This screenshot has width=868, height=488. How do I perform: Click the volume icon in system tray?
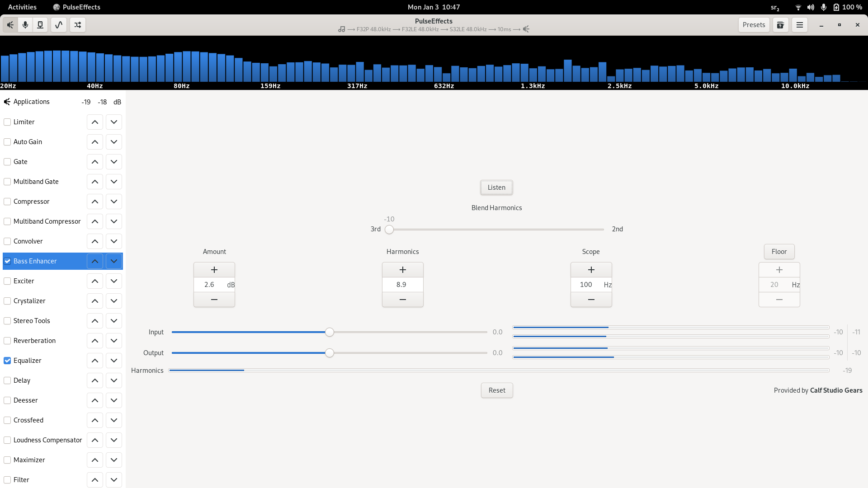click(x=811, y=7)
